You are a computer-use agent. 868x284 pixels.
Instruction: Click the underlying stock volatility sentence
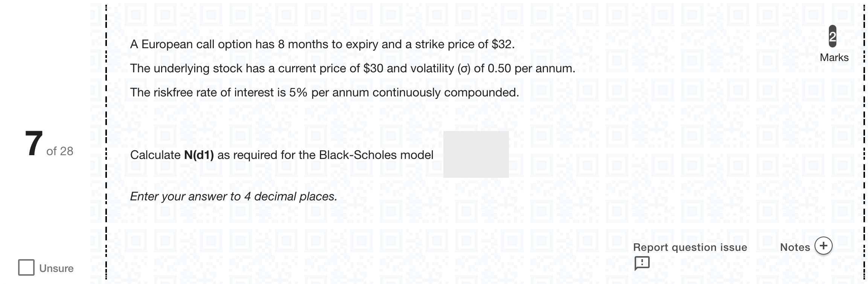(x=353, y=69)
